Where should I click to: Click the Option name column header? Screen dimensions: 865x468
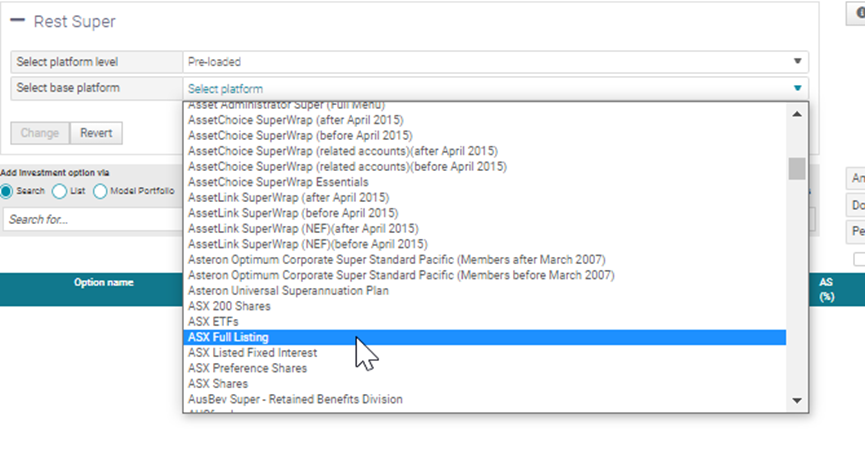click(x=104, y=283)
